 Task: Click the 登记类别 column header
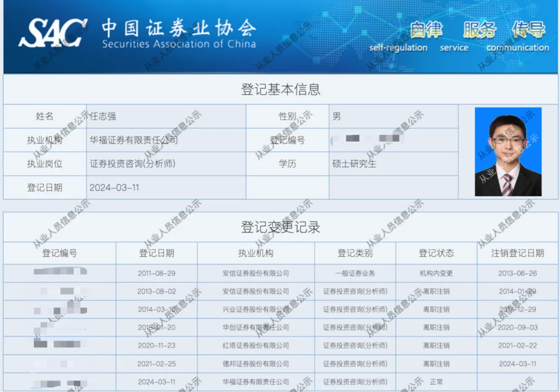[355, 253]
